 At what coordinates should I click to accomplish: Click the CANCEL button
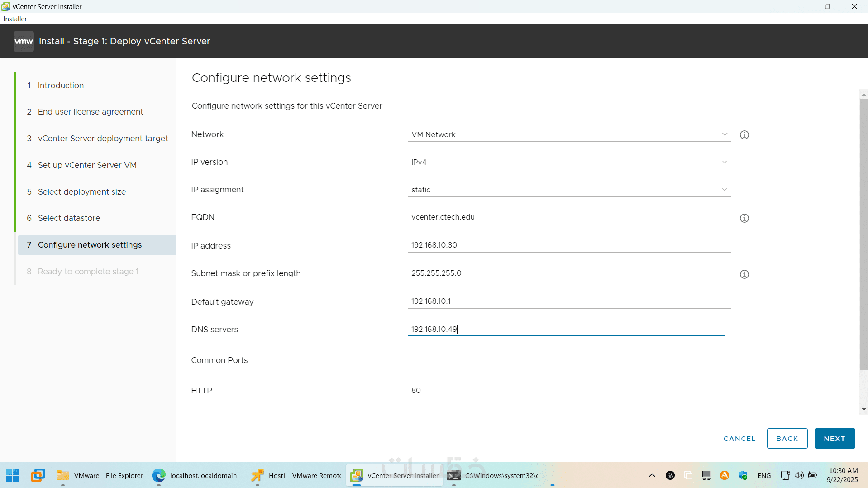coord(739,439)
